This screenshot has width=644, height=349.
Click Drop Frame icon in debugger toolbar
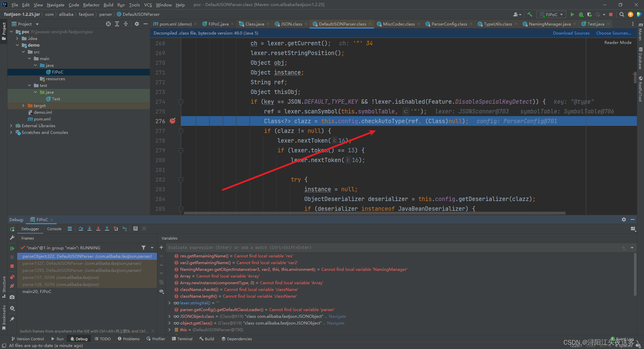tap(116, 229)
